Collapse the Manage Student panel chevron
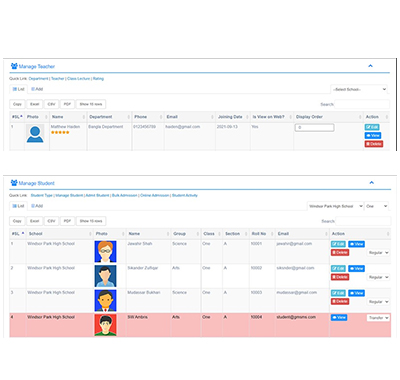Screen dimensions: 400x380 (372, 183)
